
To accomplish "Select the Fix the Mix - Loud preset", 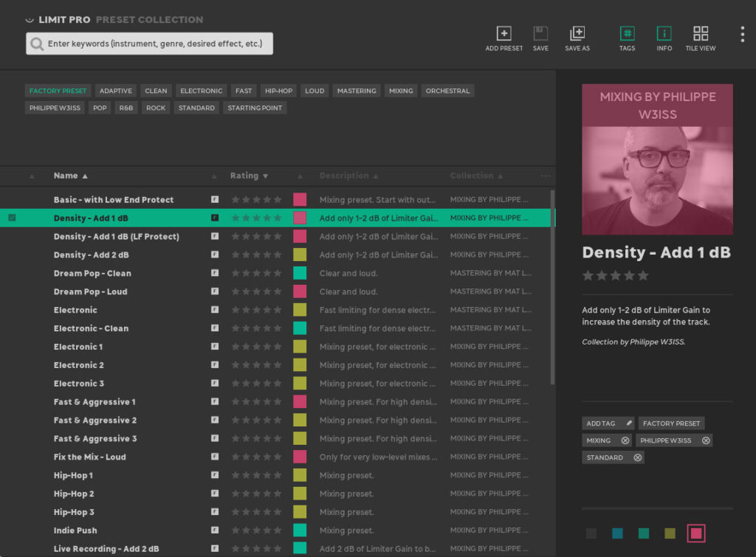I will click(277, 457).
